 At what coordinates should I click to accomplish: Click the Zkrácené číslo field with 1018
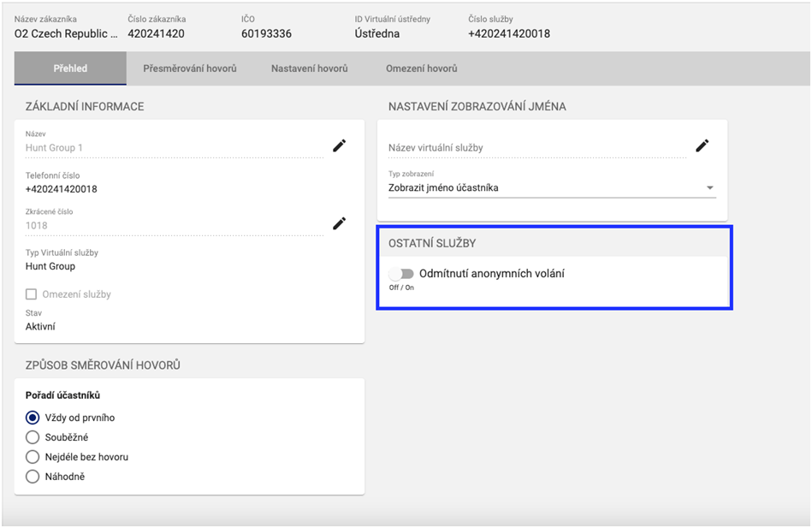[171, 225]
